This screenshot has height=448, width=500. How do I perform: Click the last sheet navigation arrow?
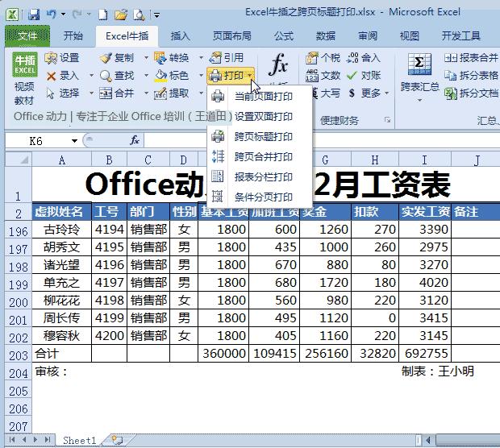(x=48, y=440)
